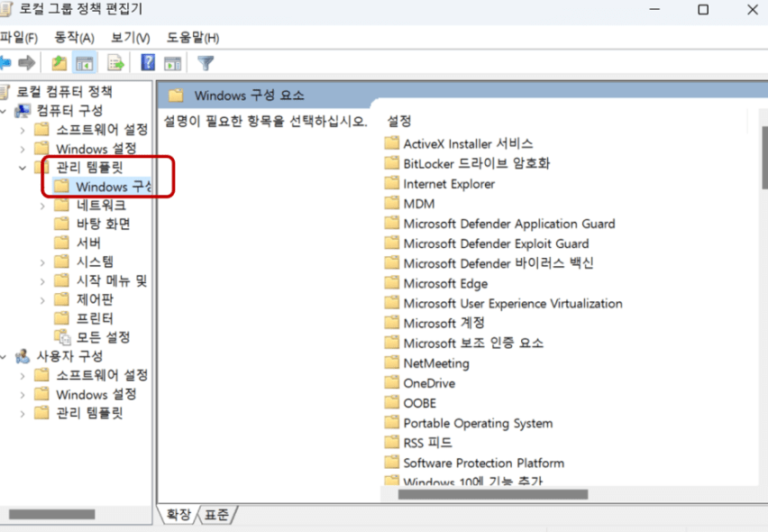Click the Forward arrow toolbar icon

[x=26, y=63]
